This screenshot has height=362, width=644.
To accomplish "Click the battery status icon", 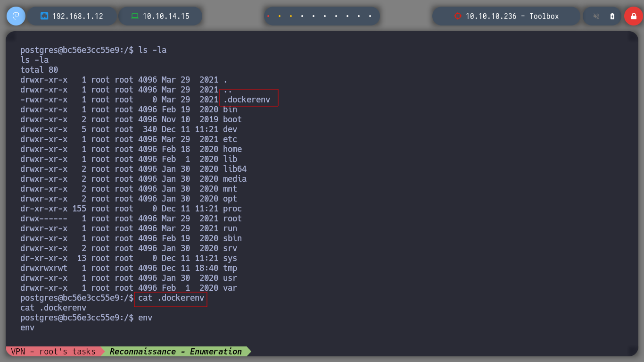I will click(612, 16).
